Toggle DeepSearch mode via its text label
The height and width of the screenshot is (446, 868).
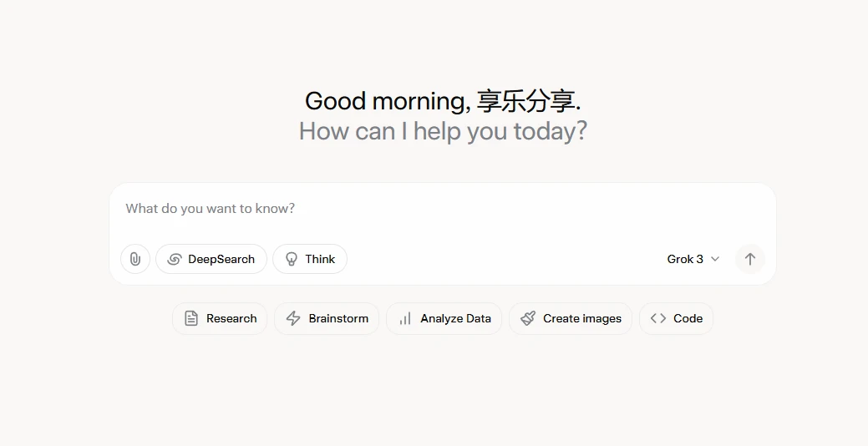(221, 259)
